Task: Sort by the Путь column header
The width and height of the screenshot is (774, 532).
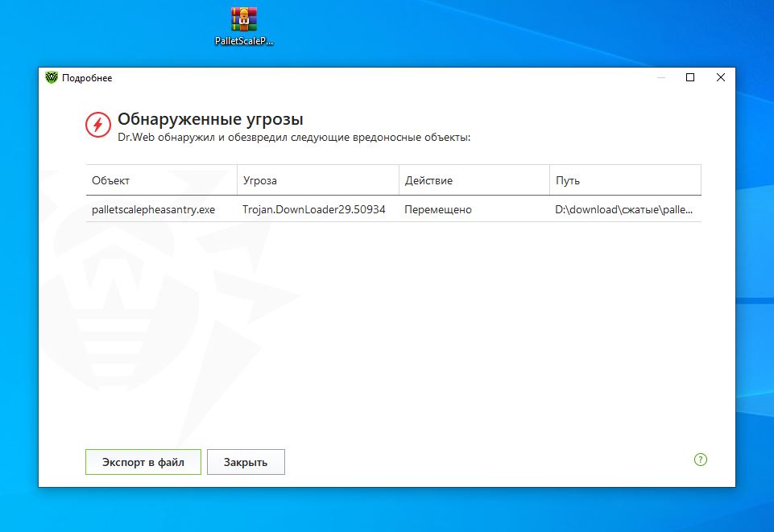Action: point(626,180)
